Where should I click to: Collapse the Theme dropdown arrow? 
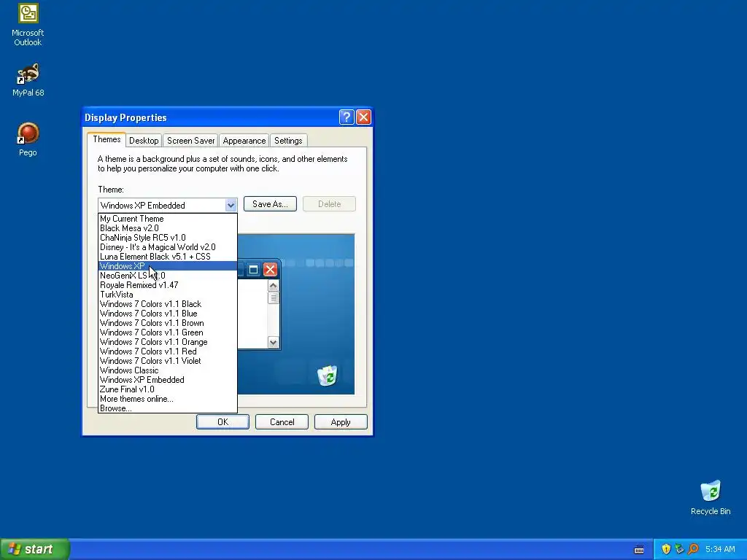pos(231,205)
